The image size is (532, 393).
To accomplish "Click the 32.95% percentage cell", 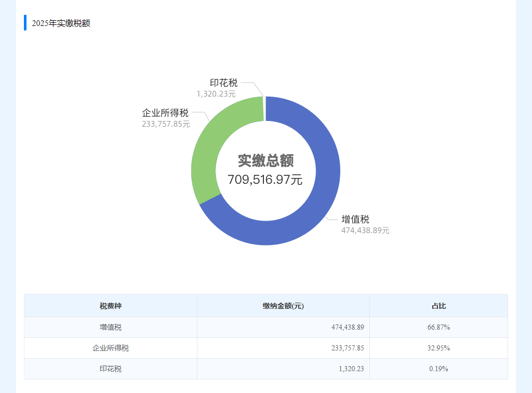I will pos(438,348).
